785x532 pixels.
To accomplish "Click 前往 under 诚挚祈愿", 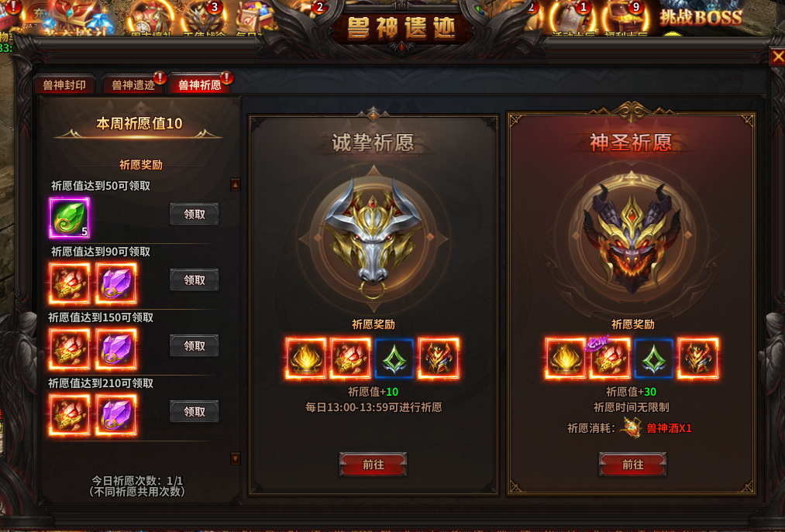I will [x=373, y=465].
